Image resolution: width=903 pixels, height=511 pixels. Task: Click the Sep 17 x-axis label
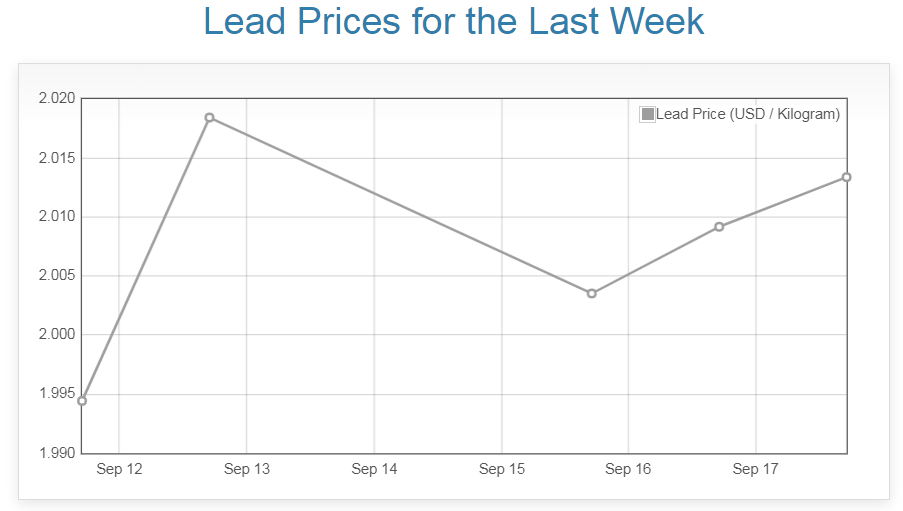[756, 469]
